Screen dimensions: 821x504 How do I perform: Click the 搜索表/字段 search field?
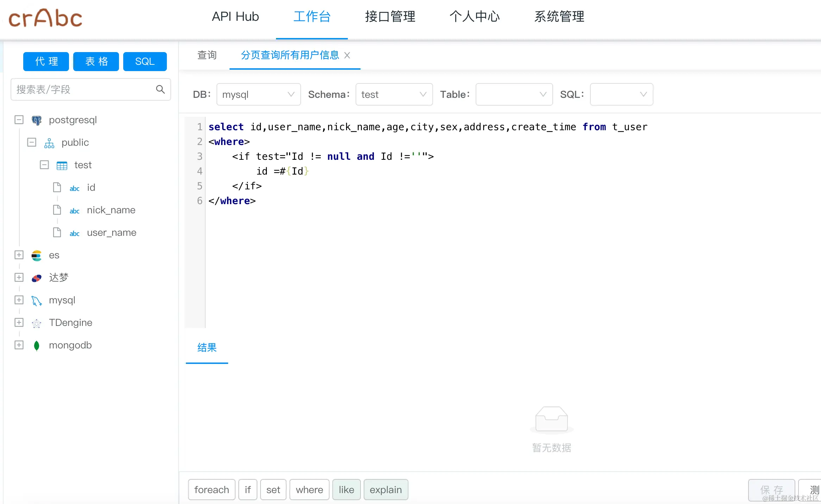pos(83,89)
